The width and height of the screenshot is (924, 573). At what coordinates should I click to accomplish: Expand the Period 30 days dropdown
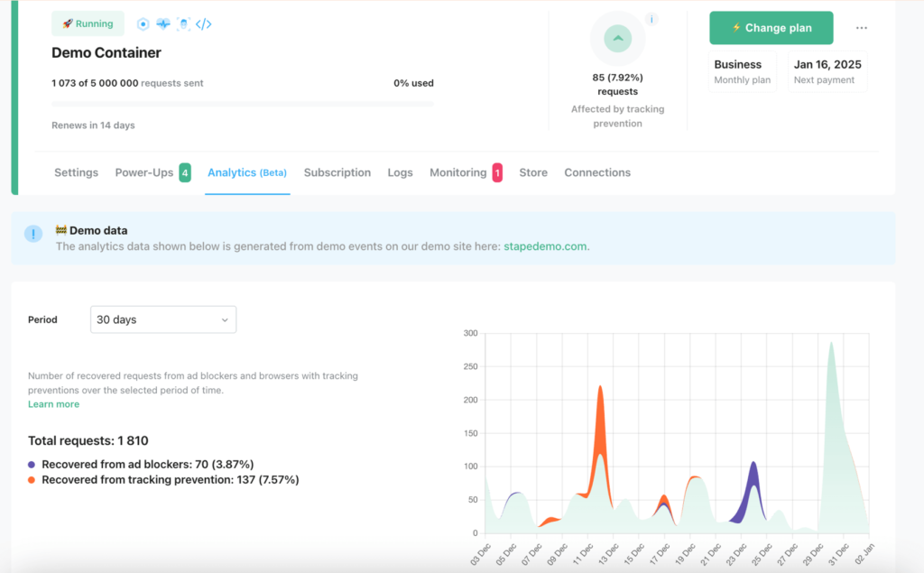[163, 319]
